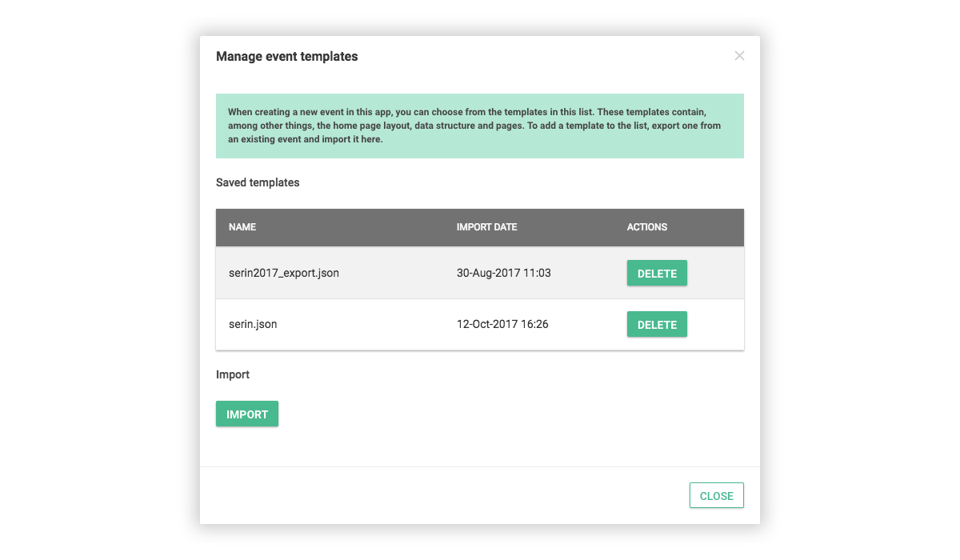
Task: Click the Close button at bottom
Action: [x=717, y=496]
